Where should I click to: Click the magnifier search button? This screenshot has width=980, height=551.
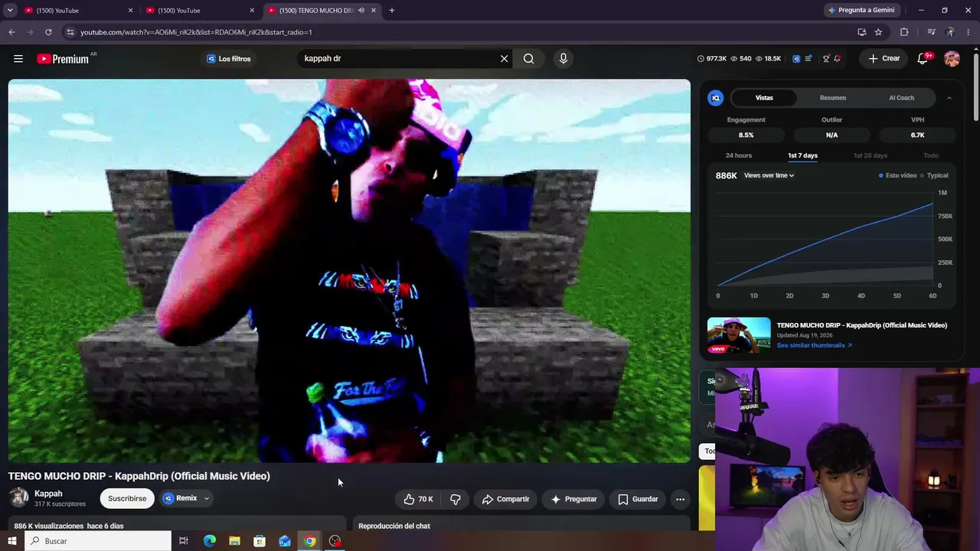528,59
